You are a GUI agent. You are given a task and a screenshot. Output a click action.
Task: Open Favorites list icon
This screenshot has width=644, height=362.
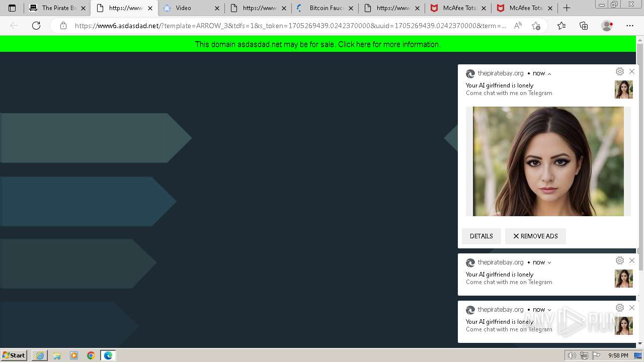pos(561,26)
